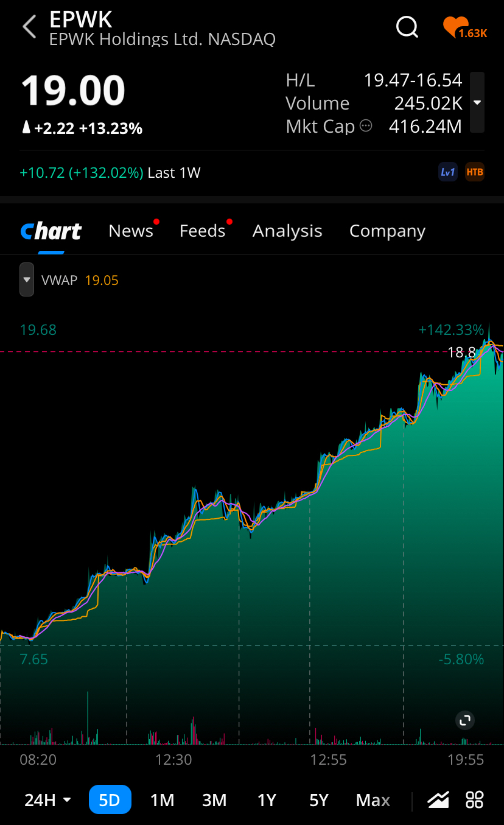The height and width of the screenshot is (825, 504).
Task: Select the Max time range
Action: (373, 799)
